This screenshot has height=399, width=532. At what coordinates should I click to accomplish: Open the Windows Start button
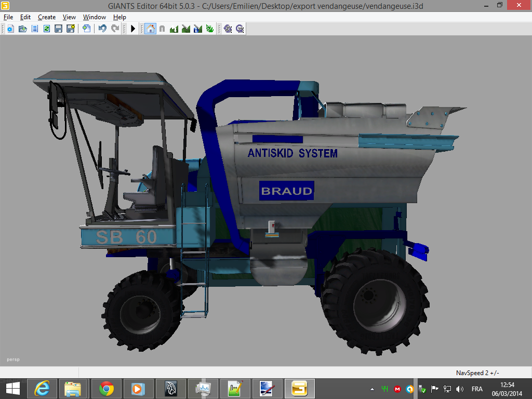pyautogui.click(x=13, y=389)
